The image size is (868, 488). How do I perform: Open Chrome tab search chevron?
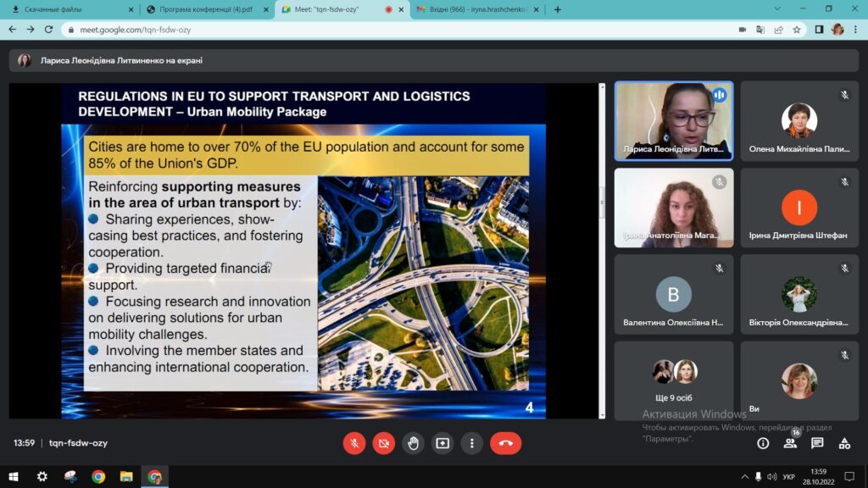pos(759,9)
